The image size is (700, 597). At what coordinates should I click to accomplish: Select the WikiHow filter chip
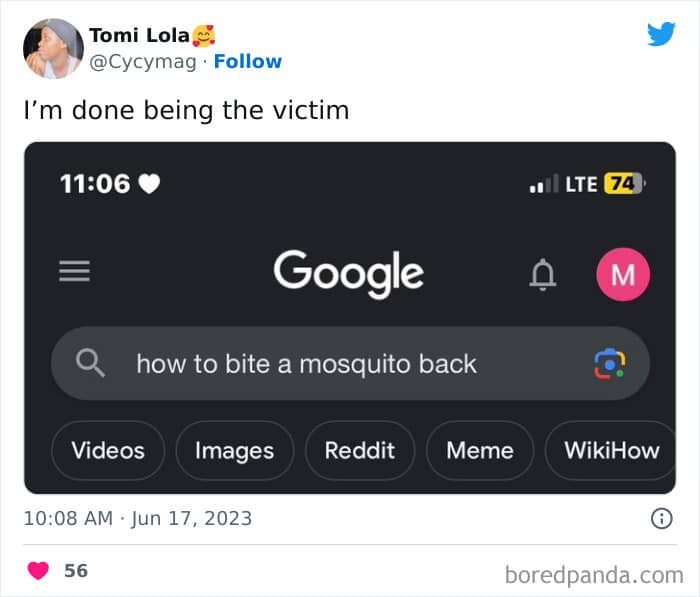tap(611, 450)
